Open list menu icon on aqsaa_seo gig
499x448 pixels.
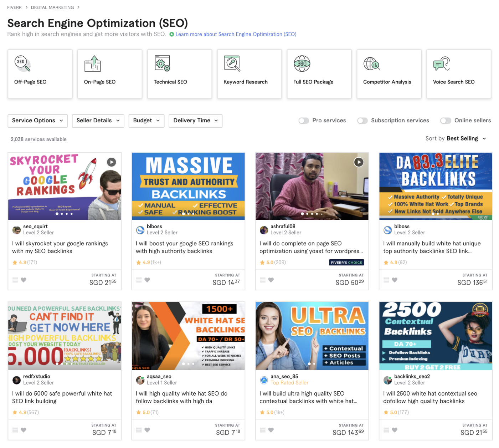[139, 430]
